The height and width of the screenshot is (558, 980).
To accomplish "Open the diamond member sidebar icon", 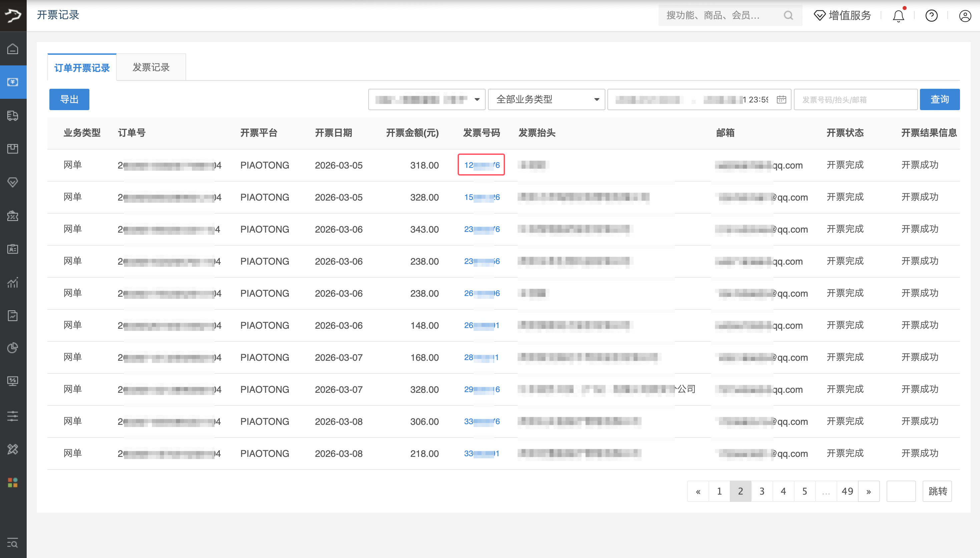I will (x=13, y=182).
